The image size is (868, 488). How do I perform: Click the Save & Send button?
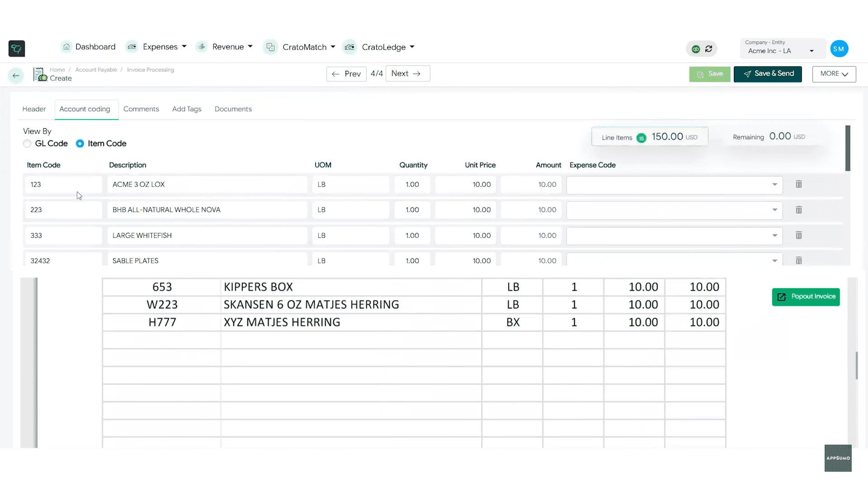[767, 74]
